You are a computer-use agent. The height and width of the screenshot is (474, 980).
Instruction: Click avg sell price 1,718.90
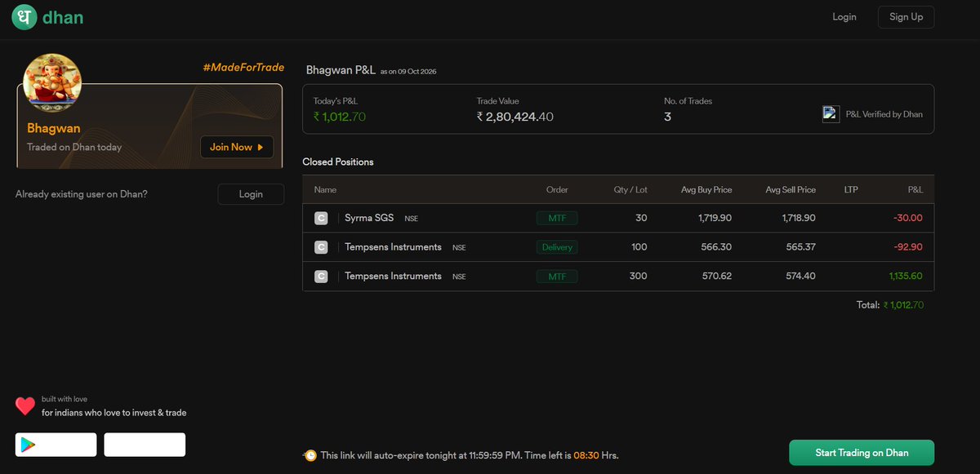(x=799, y=218)
